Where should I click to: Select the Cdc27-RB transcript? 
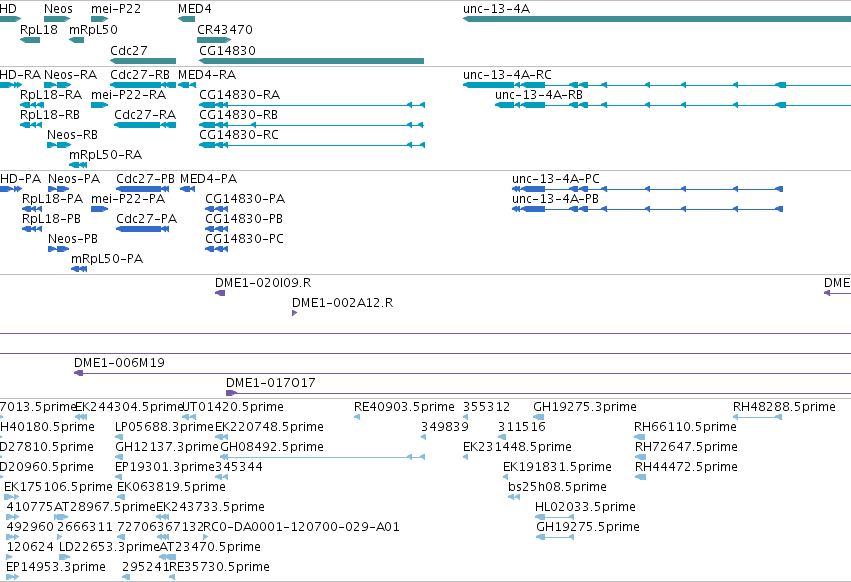pos(143,85)
